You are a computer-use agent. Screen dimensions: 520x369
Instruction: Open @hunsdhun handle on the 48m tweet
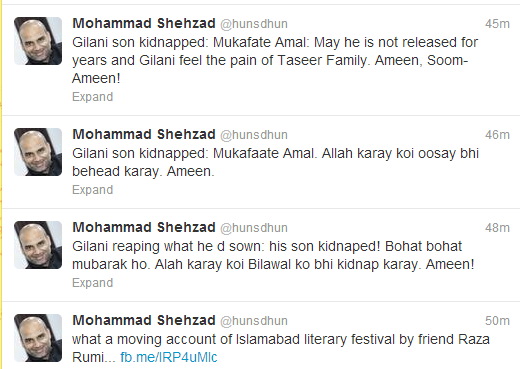[x=254, y=228]
